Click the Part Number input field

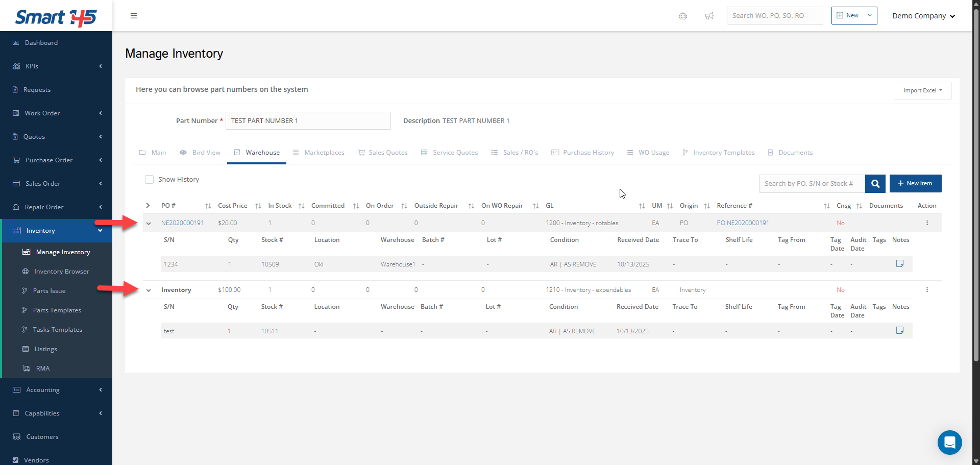308,121
